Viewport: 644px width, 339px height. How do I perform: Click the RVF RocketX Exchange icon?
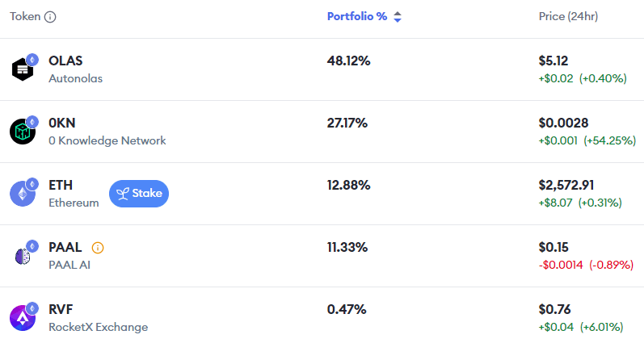click(x=23, y=316)
